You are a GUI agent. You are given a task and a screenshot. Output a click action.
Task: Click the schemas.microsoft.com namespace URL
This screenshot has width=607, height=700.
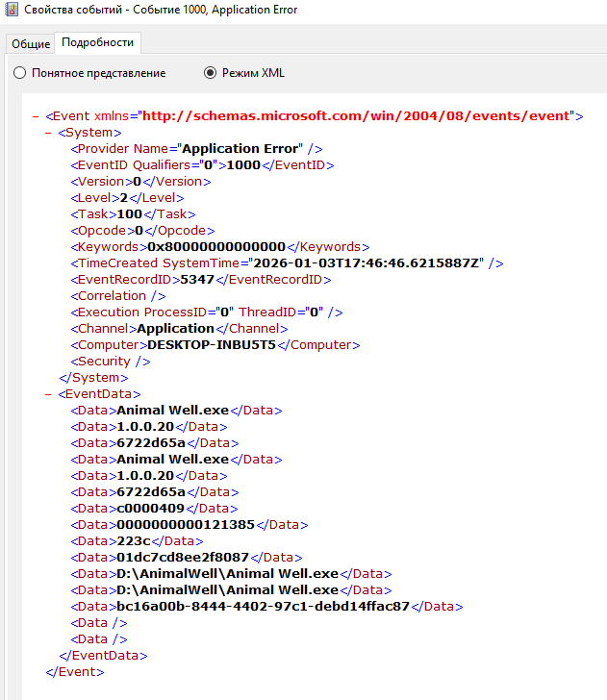[x=356, y=116]
